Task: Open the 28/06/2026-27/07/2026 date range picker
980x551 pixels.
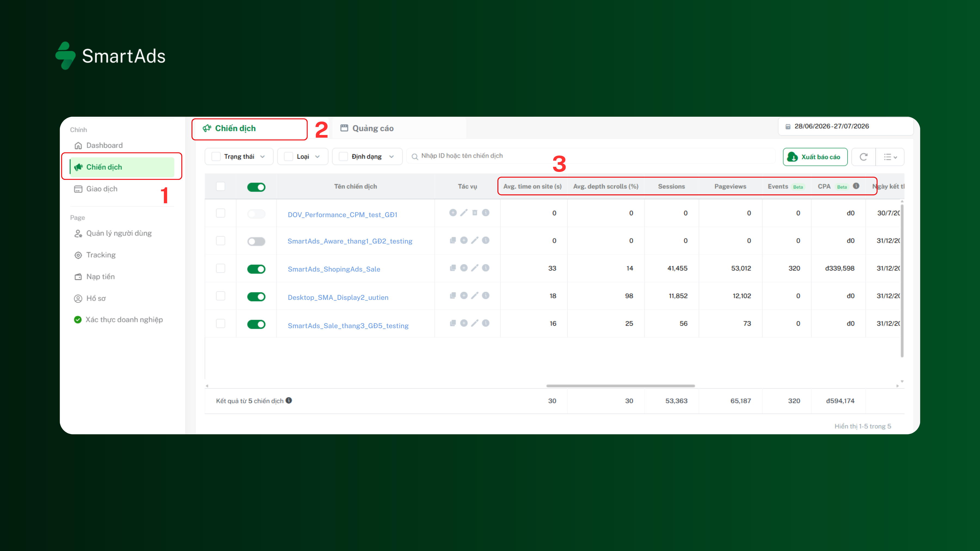Action: [845, 126]
